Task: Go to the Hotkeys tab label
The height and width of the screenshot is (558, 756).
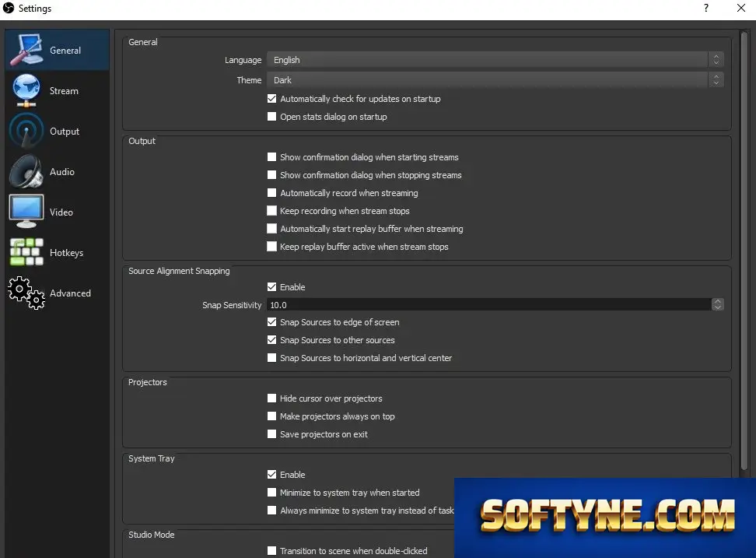Action: [67, 253]
